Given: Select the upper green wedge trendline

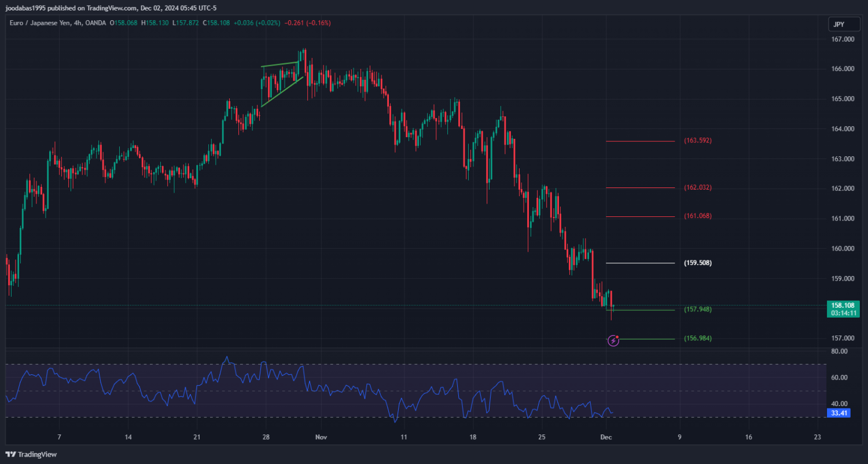Looking at the screenshot, I should [x=280, y=64].
